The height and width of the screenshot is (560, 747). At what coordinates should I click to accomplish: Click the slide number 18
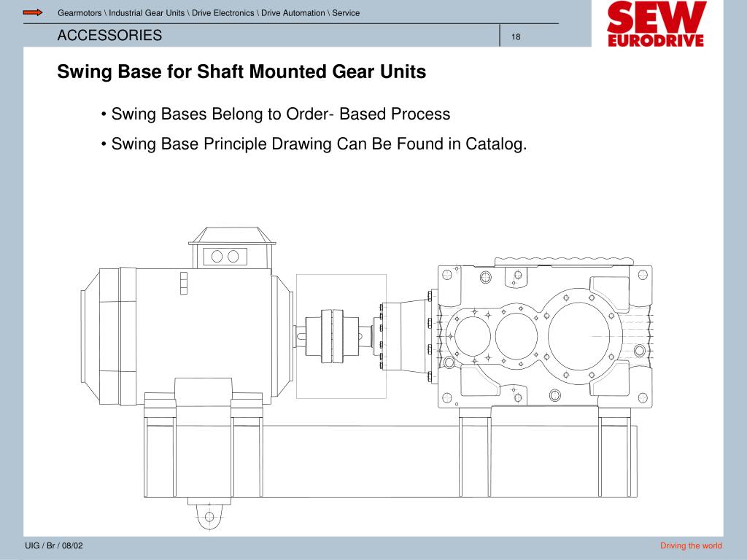point(516,37)
